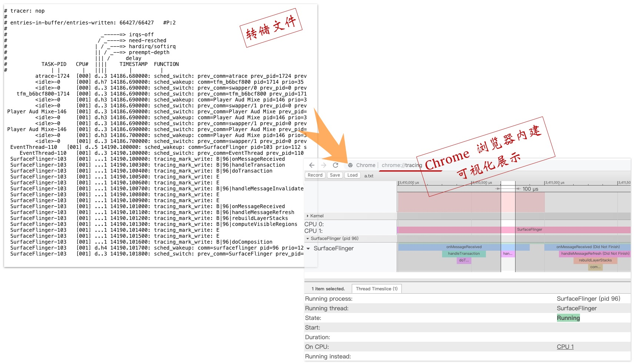This screenshot has height=364, width=634.
Task: Click the Chrome site info icon
Action: (x=350, y=165)
